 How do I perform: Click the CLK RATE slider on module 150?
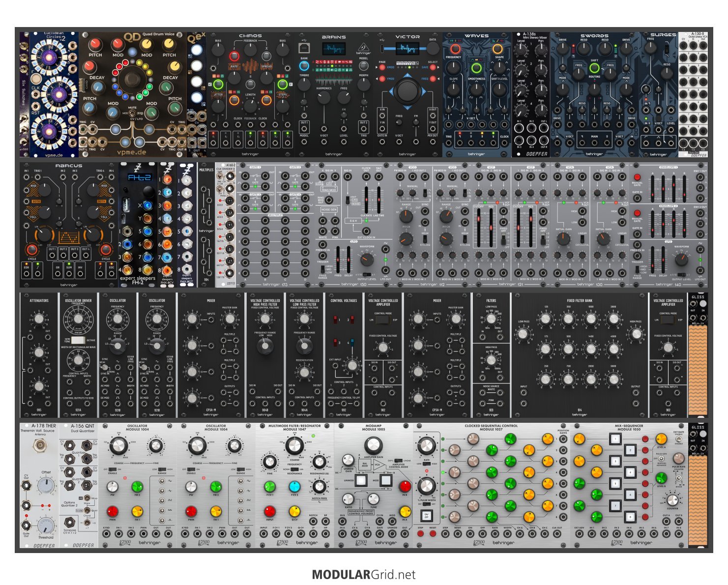point(366,199)
